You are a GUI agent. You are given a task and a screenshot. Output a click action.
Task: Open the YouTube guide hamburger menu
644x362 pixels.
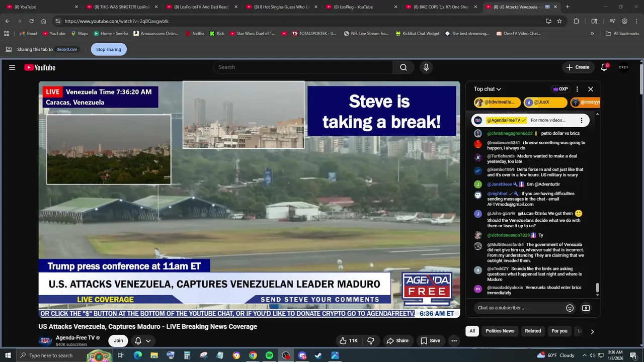point(12,67)
